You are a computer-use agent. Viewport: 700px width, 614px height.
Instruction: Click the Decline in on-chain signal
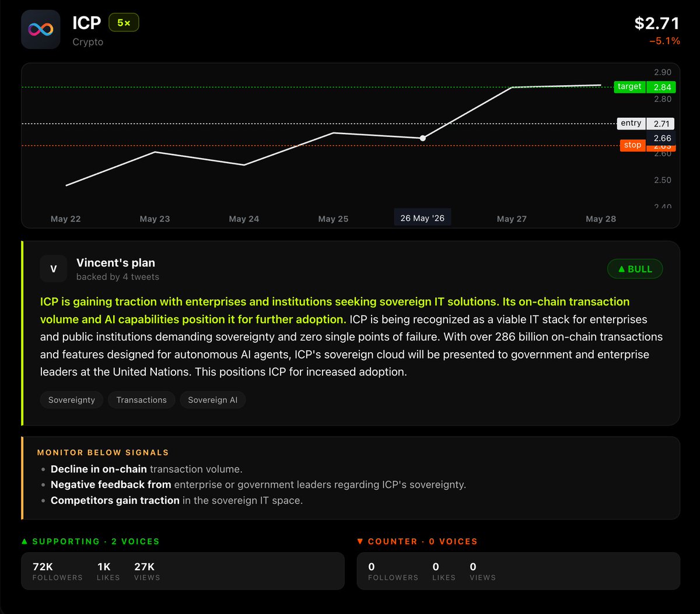tap(146, 469)
